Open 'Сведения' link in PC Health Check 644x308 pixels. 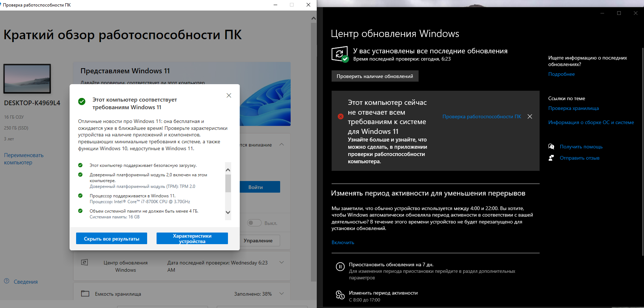[26, 282]
